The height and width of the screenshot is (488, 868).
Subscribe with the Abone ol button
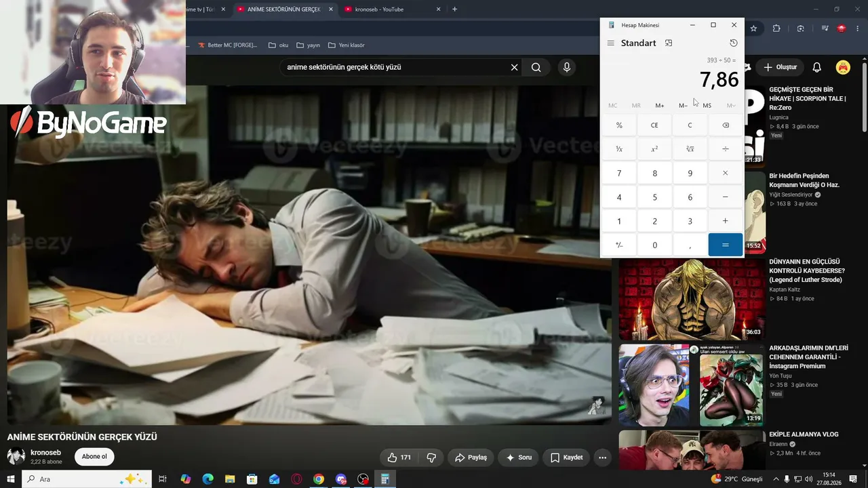94,457
